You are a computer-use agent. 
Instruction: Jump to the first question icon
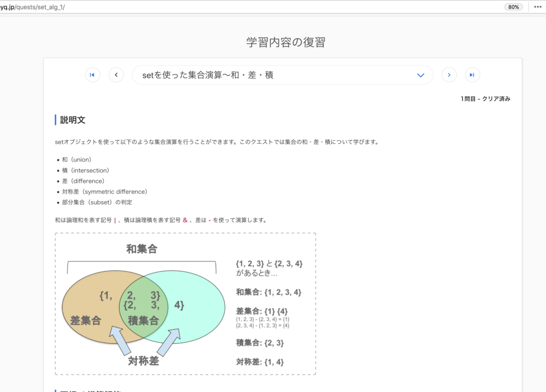pyautogui.click(x=93, y=75)
